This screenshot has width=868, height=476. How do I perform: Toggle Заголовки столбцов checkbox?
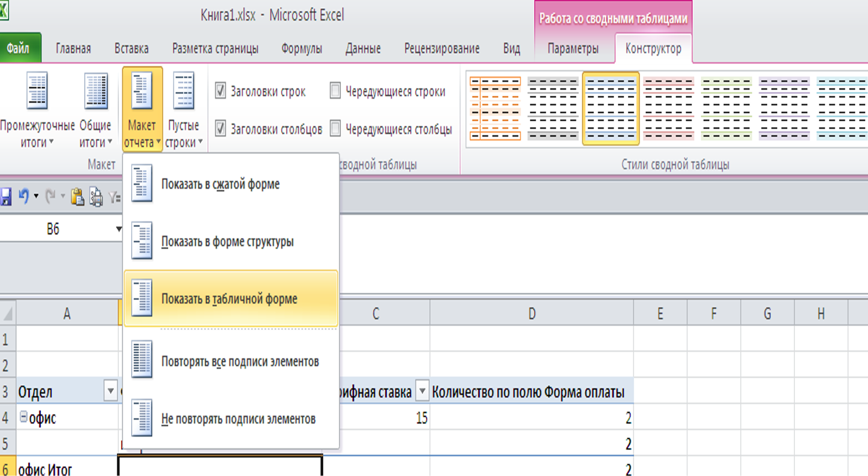[220, 128]
